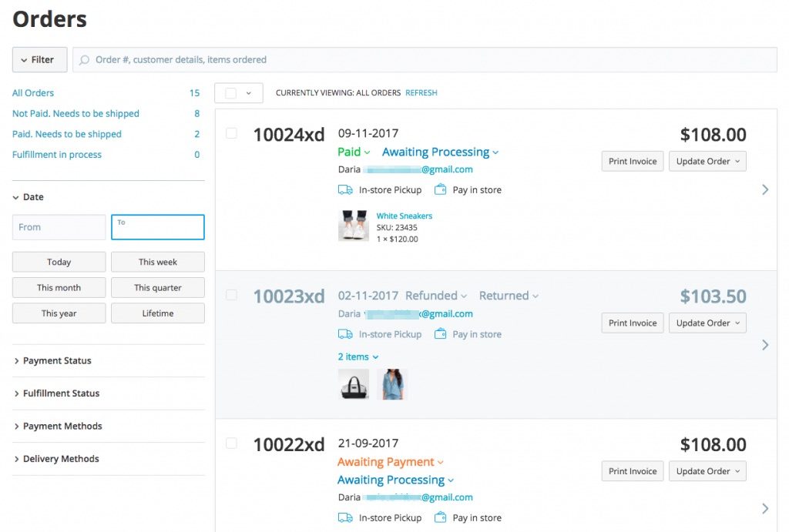This screenshot has height=532, width=789.
Task: Select the checkbox for order 10023xd
Action: 231,294
